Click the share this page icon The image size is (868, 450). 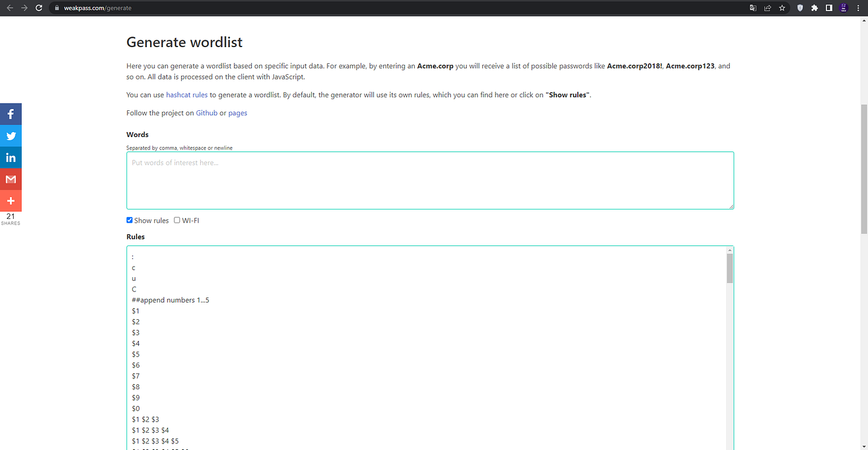point(768,8)
